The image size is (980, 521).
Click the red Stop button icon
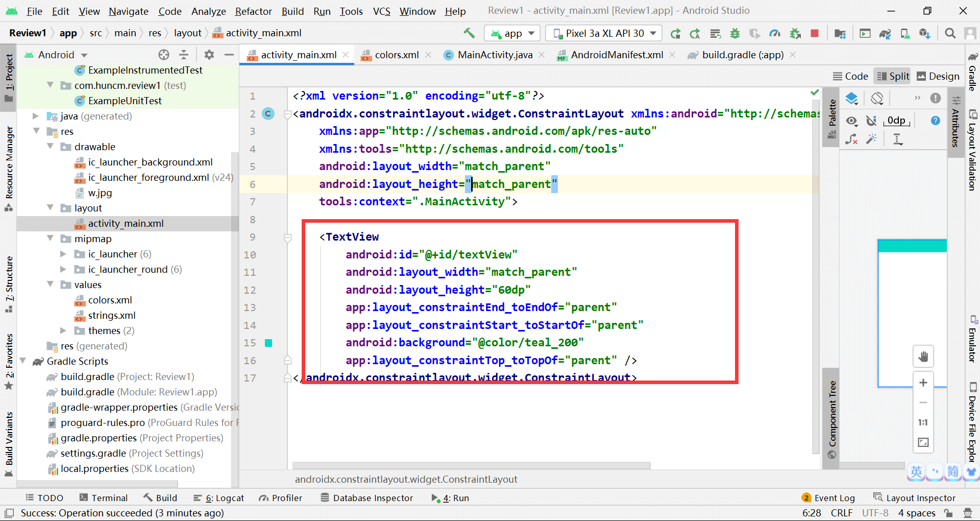point(815,33)
